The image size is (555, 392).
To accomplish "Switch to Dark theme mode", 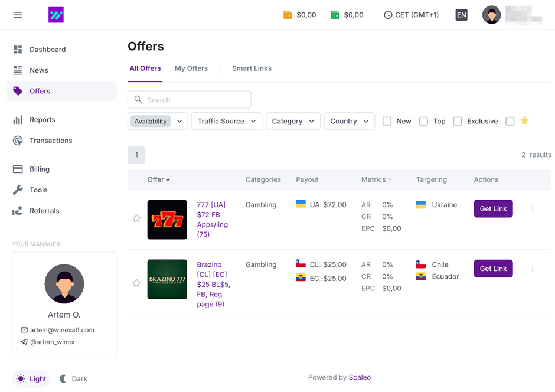I will click(x=73, y=379).
